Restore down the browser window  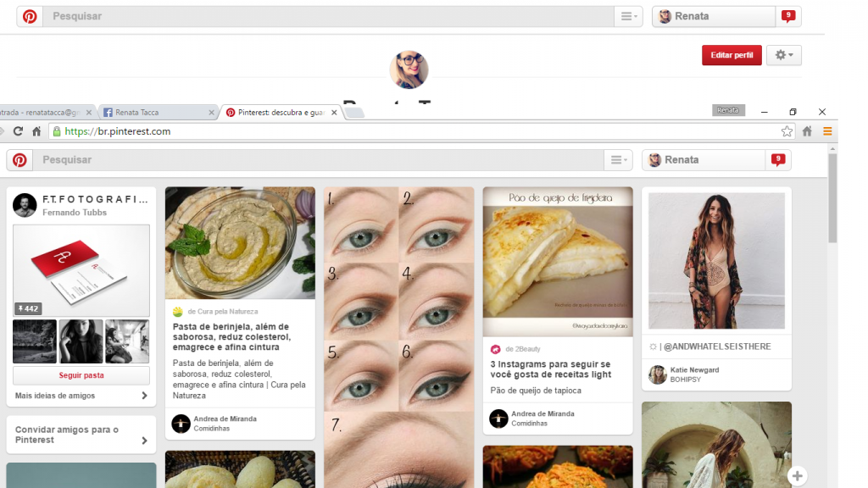click(x=793, y=112)
